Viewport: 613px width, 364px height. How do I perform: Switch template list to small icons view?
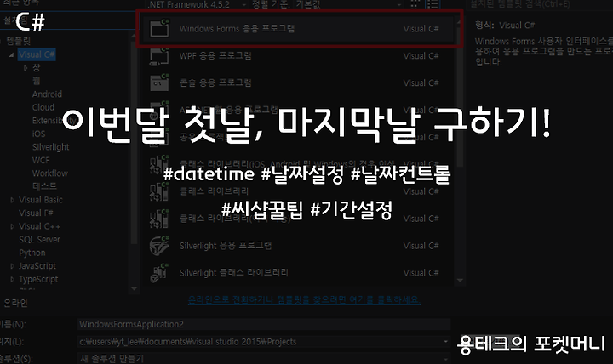pos(415,4)
